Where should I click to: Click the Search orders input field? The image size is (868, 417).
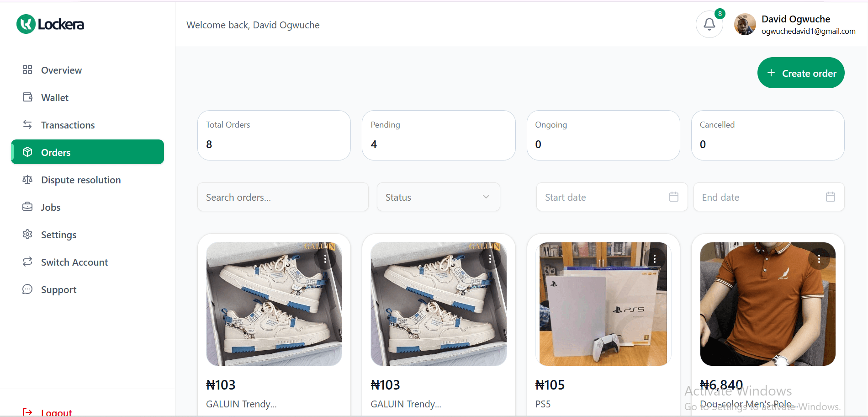pyautogui.click(x=282, y=197)
